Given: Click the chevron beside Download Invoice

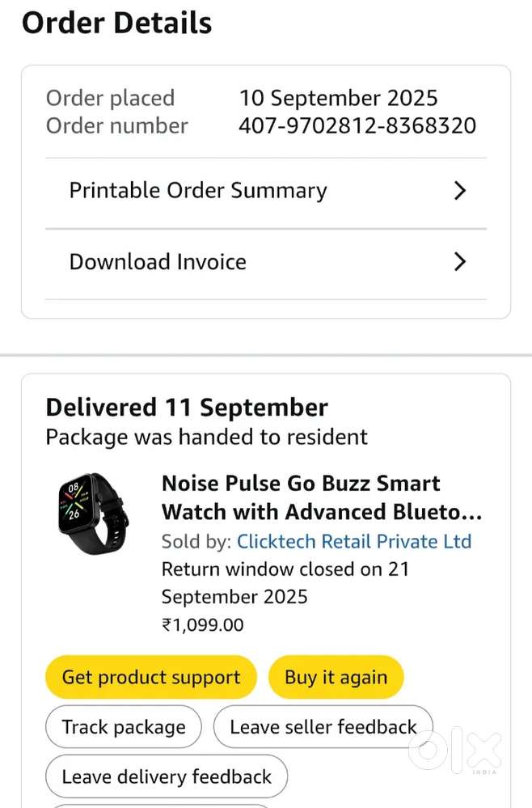Looking at the screenshot, I should click(461, 261).
